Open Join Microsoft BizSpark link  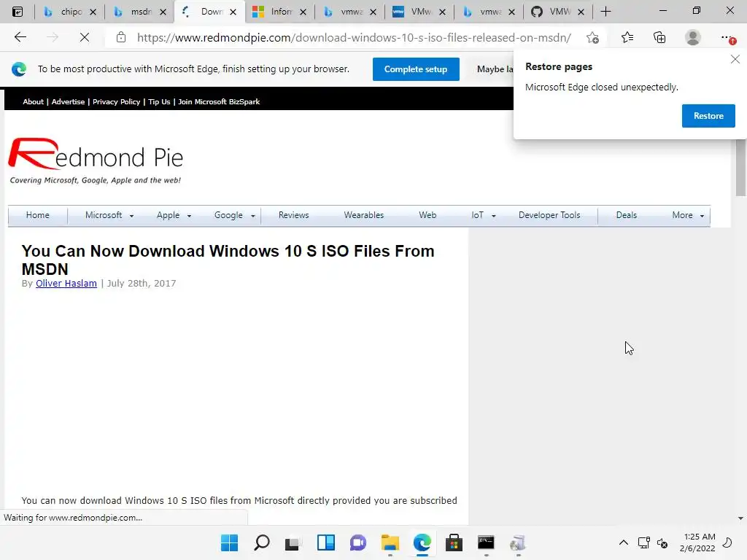coord(219,101)
